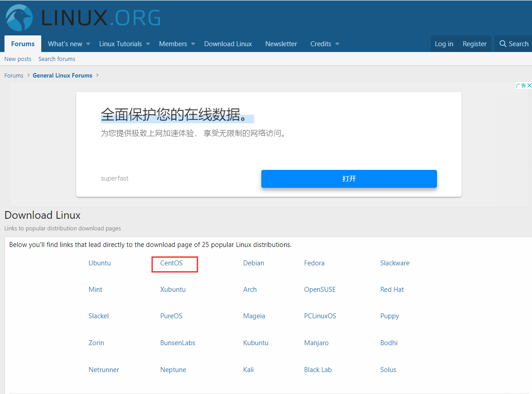Click the Download Linux page heading
The height and width of the screenshot is (394, 532).
click(x=43, y=215)
